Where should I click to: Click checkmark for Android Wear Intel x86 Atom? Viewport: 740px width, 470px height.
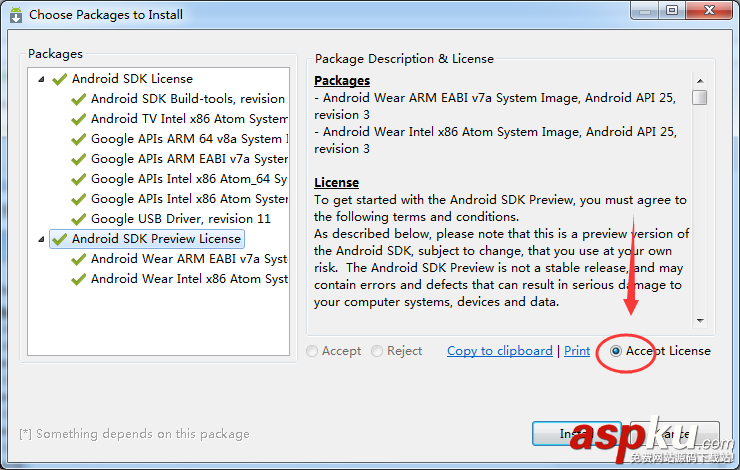[79, 279]
